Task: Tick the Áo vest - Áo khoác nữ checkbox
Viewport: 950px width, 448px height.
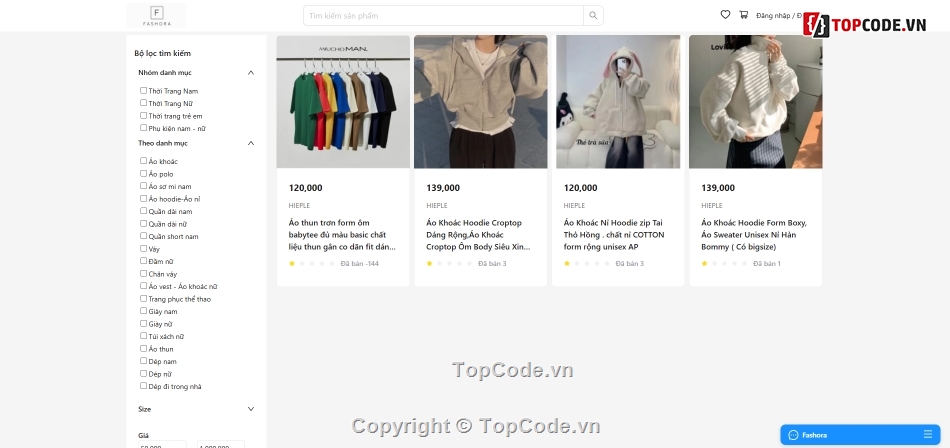Action: pyautogui.click(x=144, y=286)
